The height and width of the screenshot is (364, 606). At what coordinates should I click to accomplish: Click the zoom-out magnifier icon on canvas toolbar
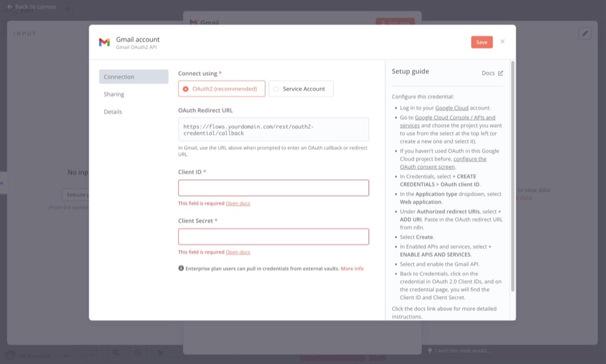(x=138, y=352)
